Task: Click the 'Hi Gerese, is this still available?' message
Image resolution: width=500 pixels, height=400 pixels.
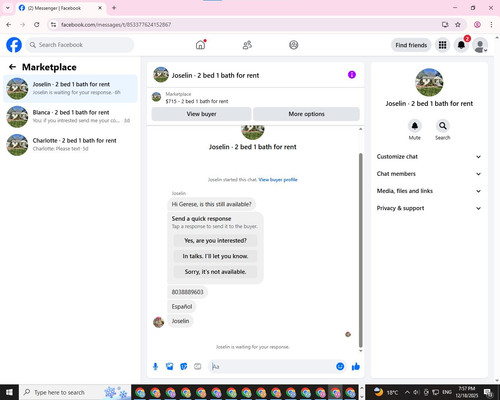Action: coord(211,204)
